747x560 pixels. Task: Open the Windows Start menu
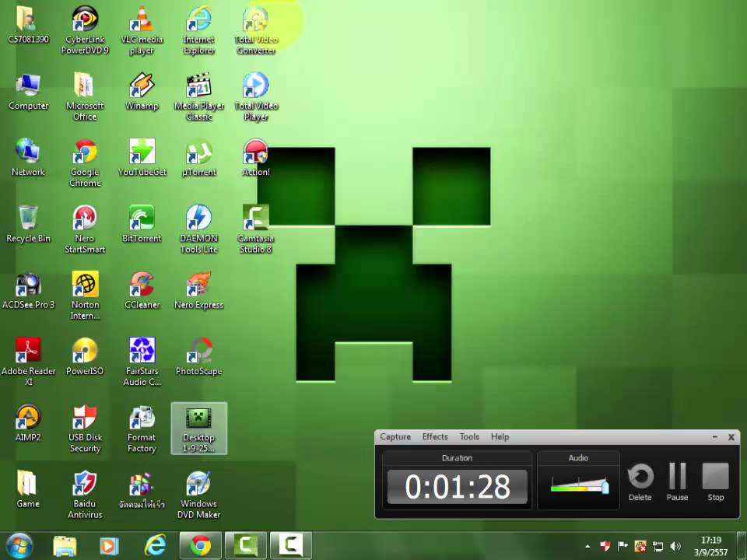click(19, 546)
